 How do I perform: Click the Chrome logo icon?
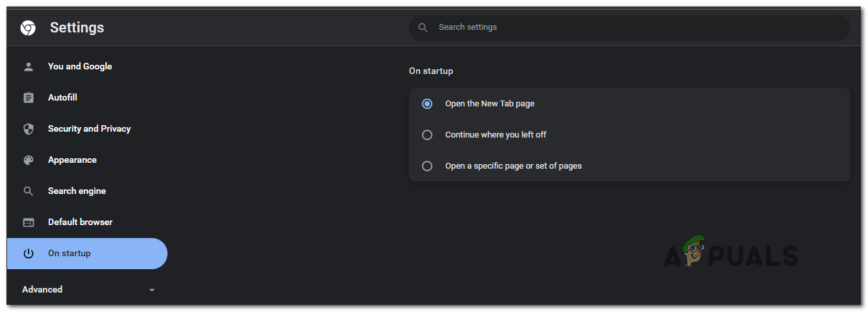coord(28,28)
